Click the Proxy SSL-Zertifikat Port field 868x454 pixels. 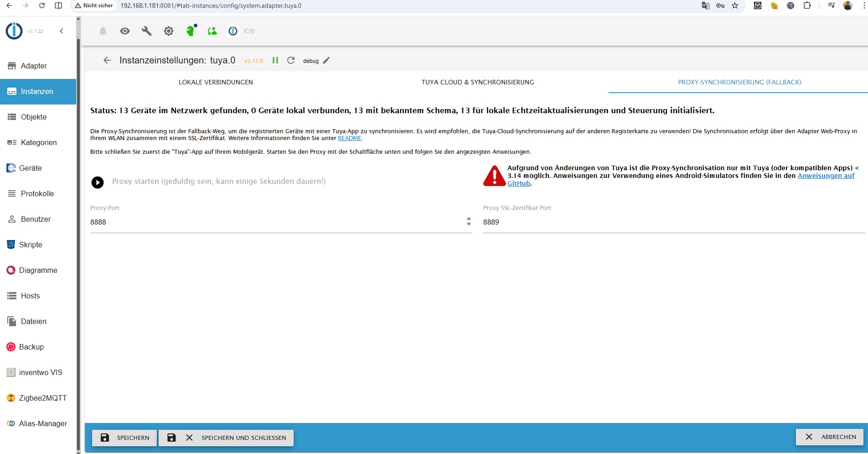[593, 222]
